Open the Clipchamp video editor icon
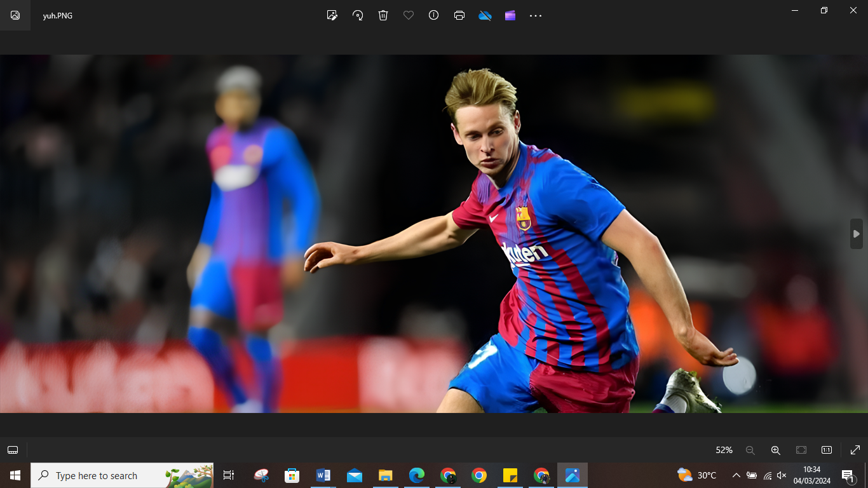 pyautogui.click(x=510, y=15)
